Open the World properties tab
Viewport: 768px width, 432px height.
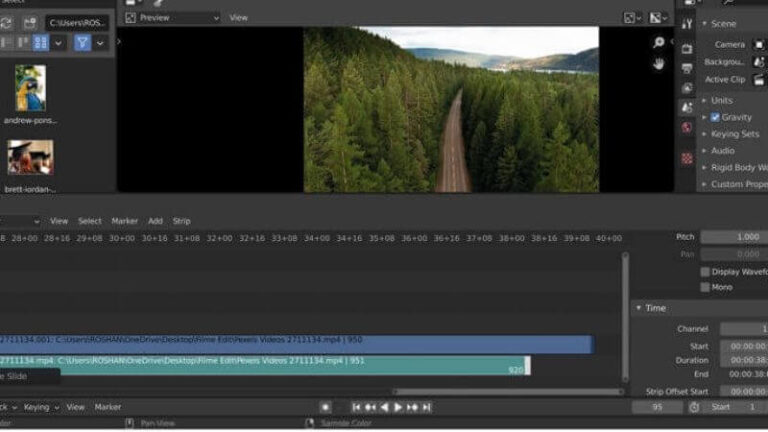687,128
